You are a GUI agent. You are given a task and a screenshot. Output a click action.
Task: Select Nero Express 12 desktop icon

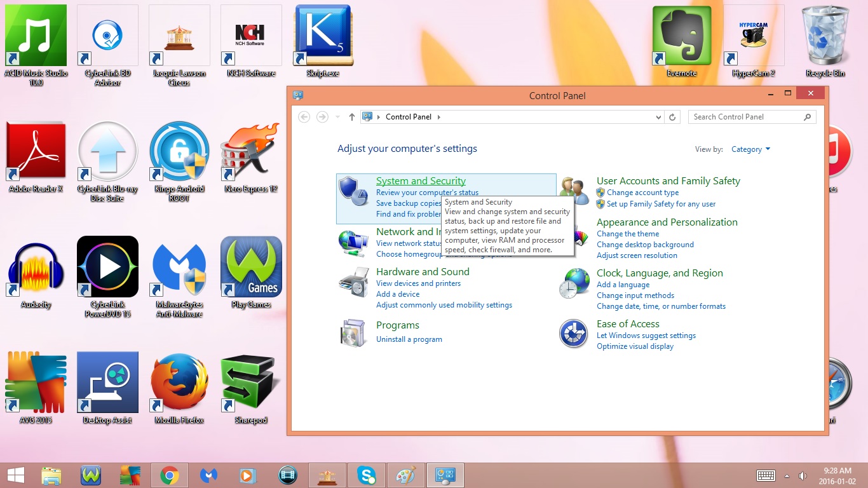(x=251, y=157)
